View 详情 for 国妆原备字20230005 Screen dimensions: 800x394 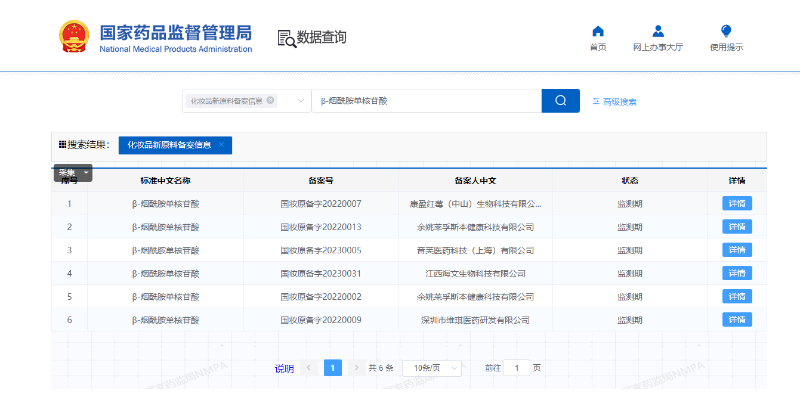tap(737, 250)
